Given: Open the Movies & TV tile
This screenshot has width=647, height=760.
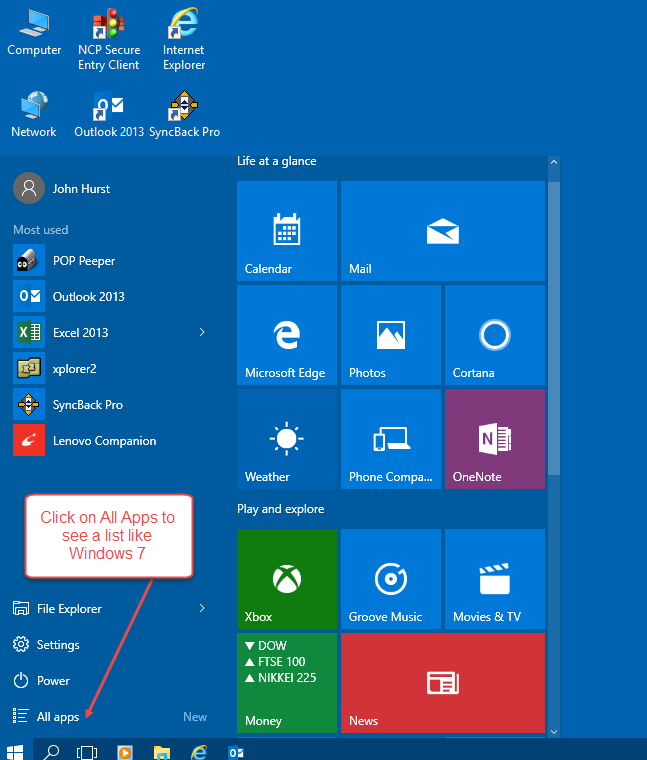Looking at the screenshot, I should pyautogui.click(x=495, y=579).
